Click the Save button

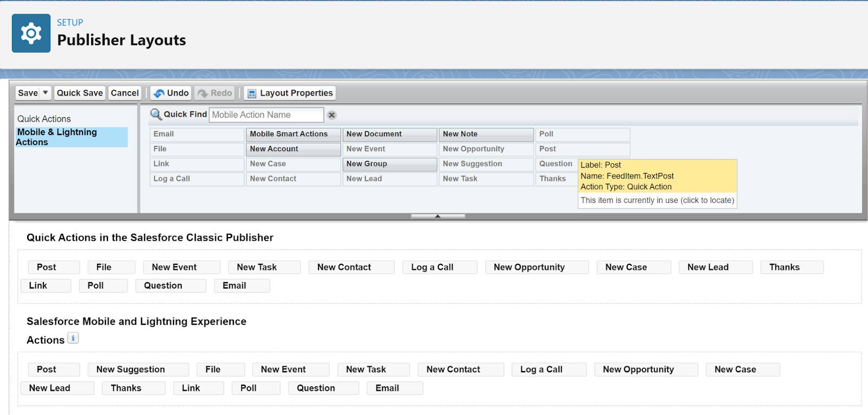tap(28, 93)
